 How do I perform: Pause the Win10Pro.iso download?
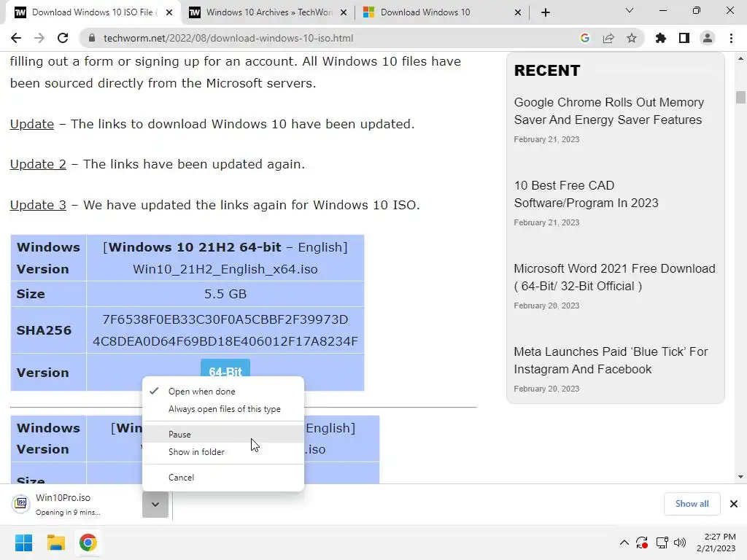click(223, 435)
